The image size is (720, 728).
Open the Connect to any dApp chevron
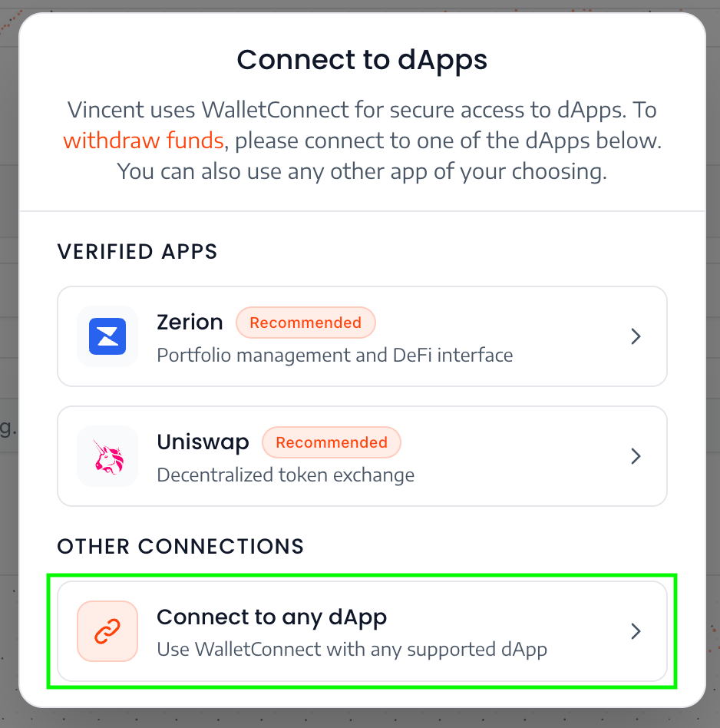click(636, 631)
